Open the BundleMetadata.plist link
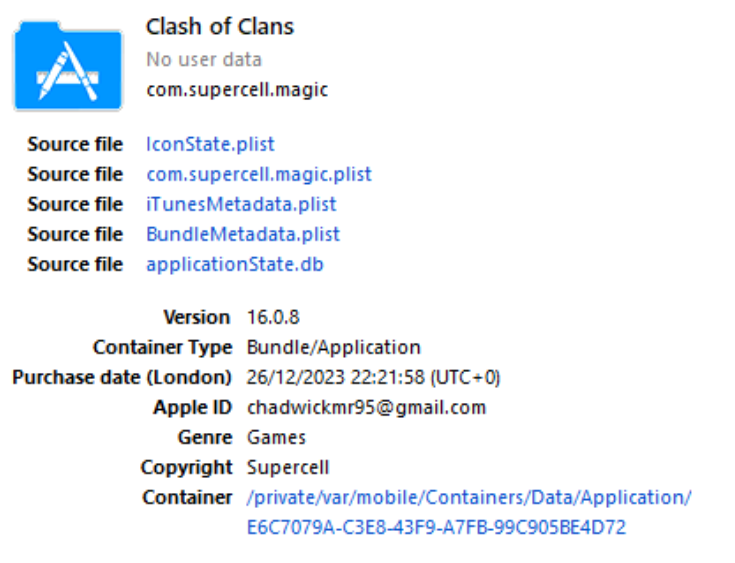Screen dimensions: 735x563 point(243,234)
